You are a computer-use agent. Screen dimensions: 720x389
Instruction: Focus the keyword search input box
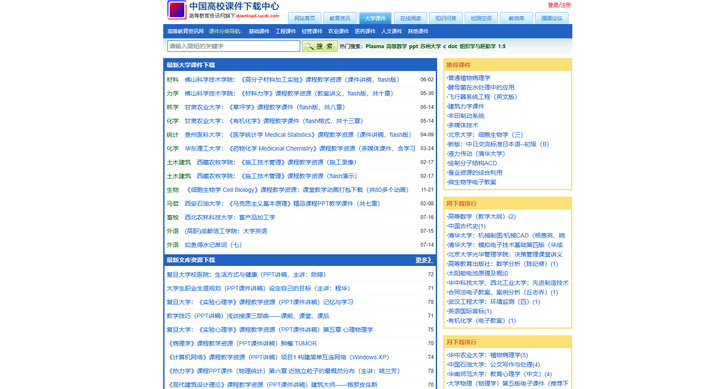pyautogui.click(x=233, y=46)
